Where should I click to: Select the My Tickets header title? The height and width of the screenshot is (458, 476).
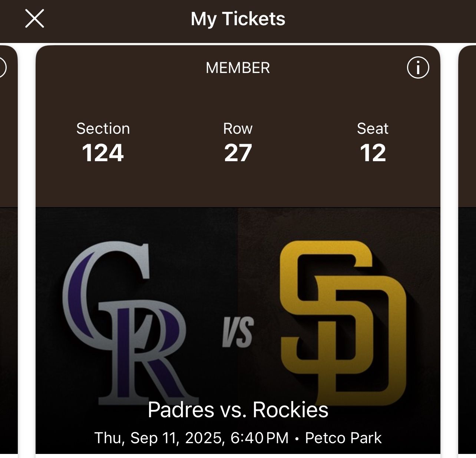point(238,19)
